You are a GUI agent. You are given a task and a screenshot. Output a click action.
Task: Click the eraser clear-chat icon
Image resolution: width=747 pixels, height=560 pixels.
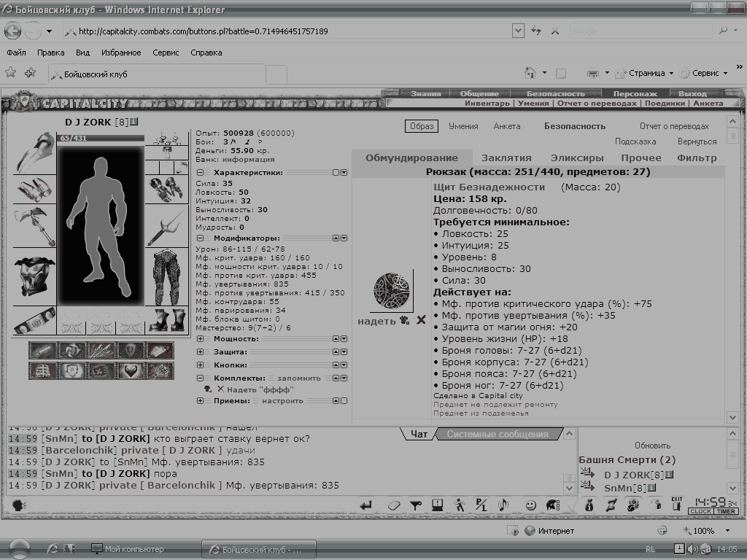393,505
